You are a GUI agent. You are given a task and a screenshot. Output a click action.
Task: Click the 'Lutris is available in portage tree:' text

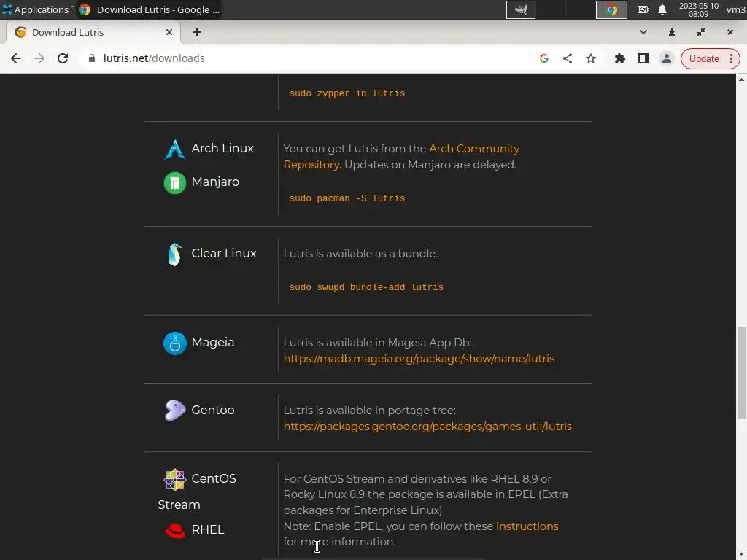[369, 410]
